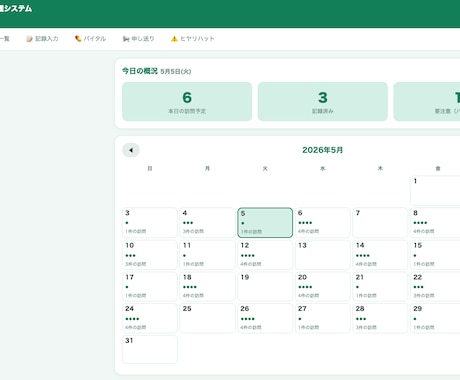Select May 26 calendar cell

point(265,318)
